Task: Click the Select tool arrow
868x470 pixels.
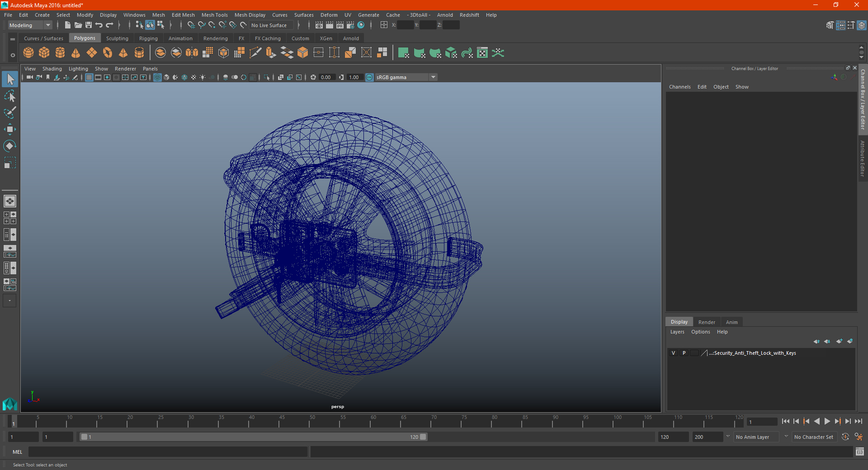Action: click(10, 79)
